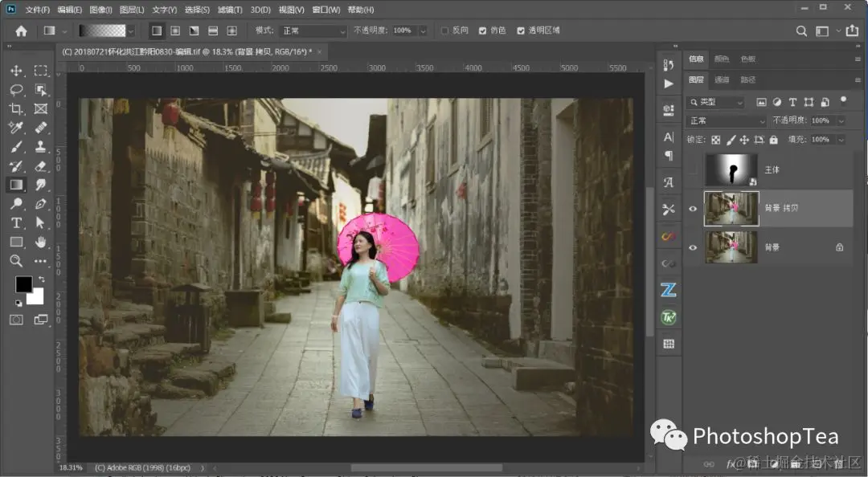868x477 pixels.
Task: Swap foreground and background colors
Action: [42, 279]
